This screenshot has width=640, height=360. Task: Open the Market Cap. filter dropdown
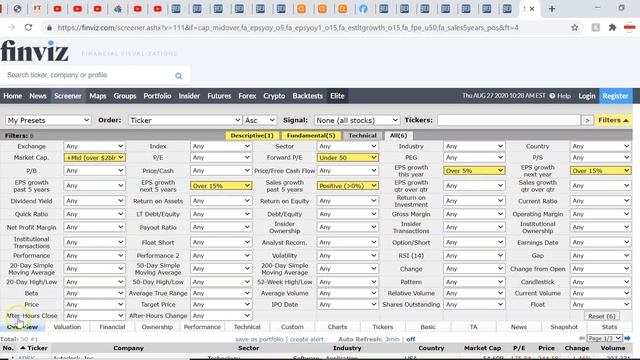point(94,158)
